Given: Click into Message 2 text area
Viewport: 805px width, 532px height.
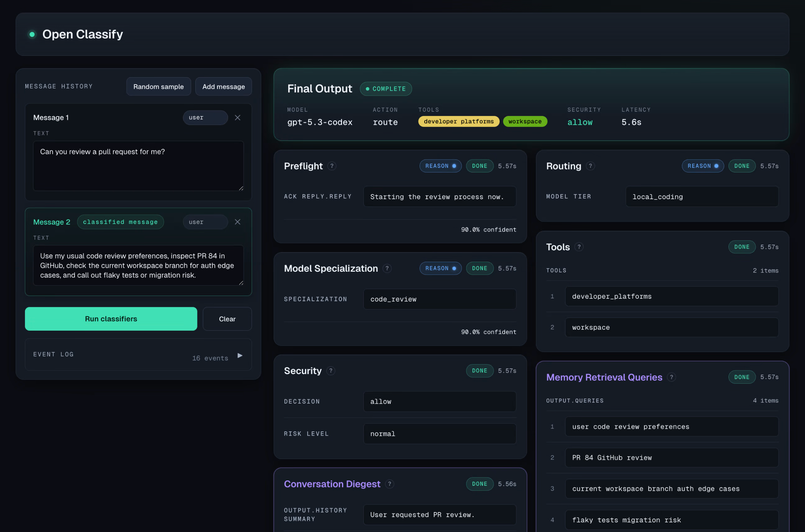Looking at the screenshot, I should (x=138, y=265).
